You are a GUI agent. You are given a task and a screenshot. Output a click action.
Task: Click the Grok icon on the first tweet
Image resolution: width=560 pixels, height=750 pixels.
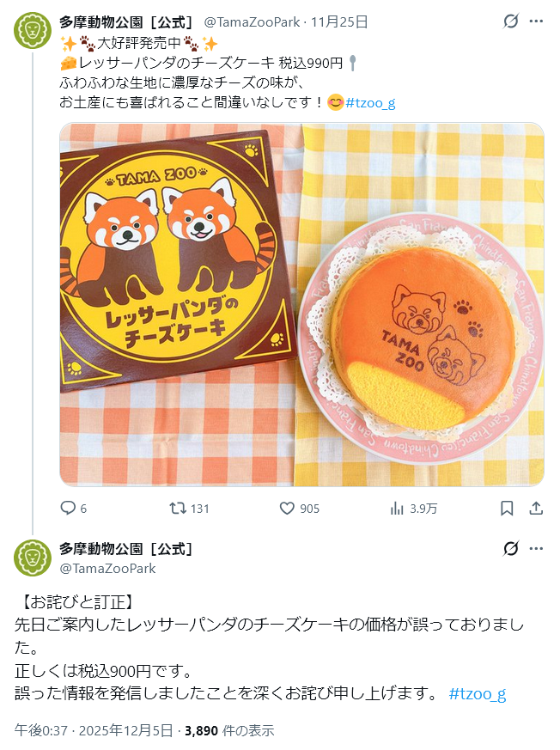coord(511,21)
